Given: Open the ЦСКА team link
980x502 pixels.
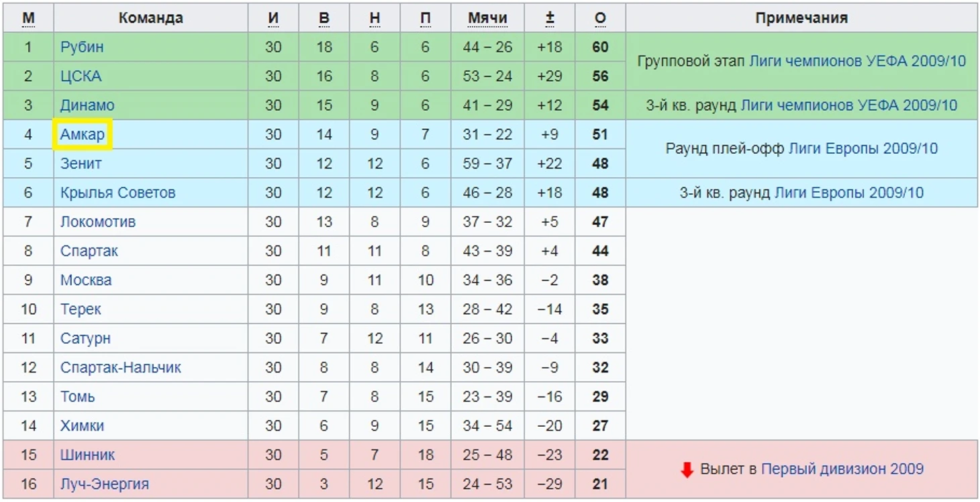Looking at the screenshot, I should [x=81, y=76].
